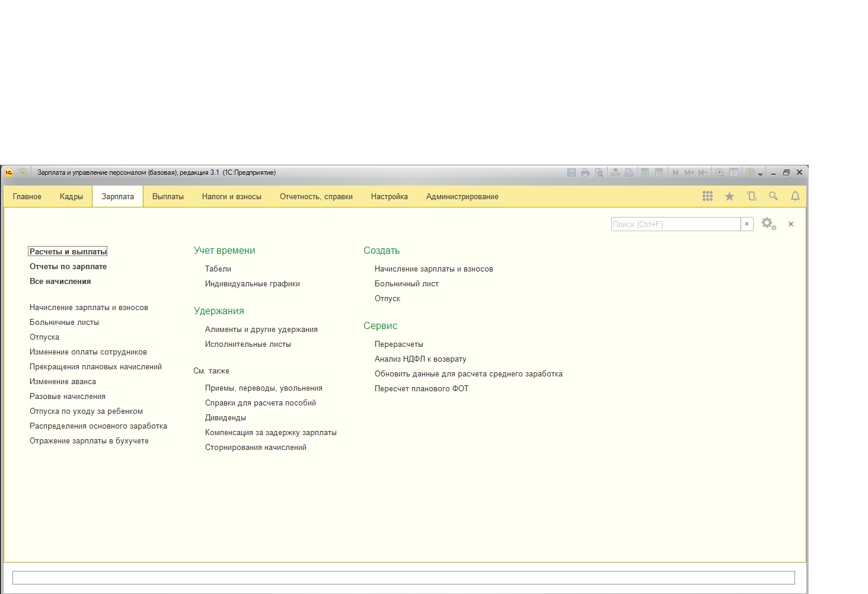This screenshot has height=594, width=868.
Task: Open History scroll icon
Action: pos(751,196)
